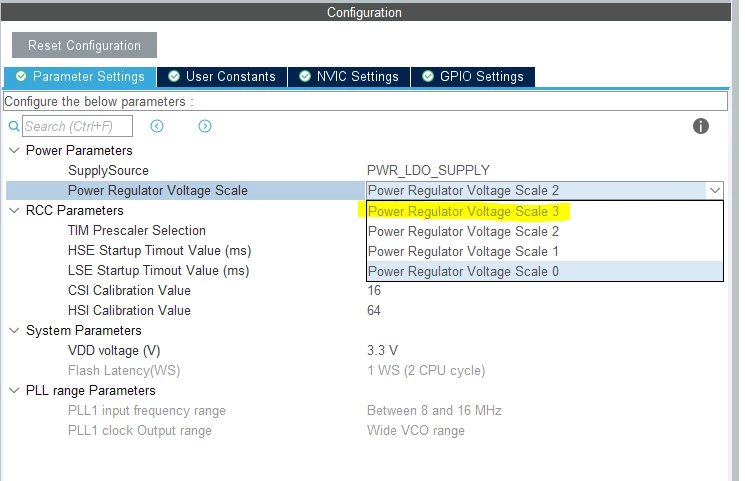Select the SupplySource PWR_LDO_SUPPLY value
745x481 pixels.
[428, 170]
